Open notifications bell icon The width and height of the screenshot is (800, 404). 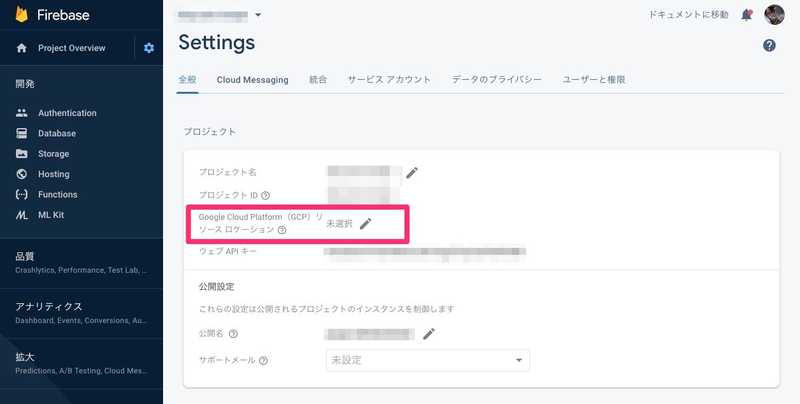click(746, 15)
